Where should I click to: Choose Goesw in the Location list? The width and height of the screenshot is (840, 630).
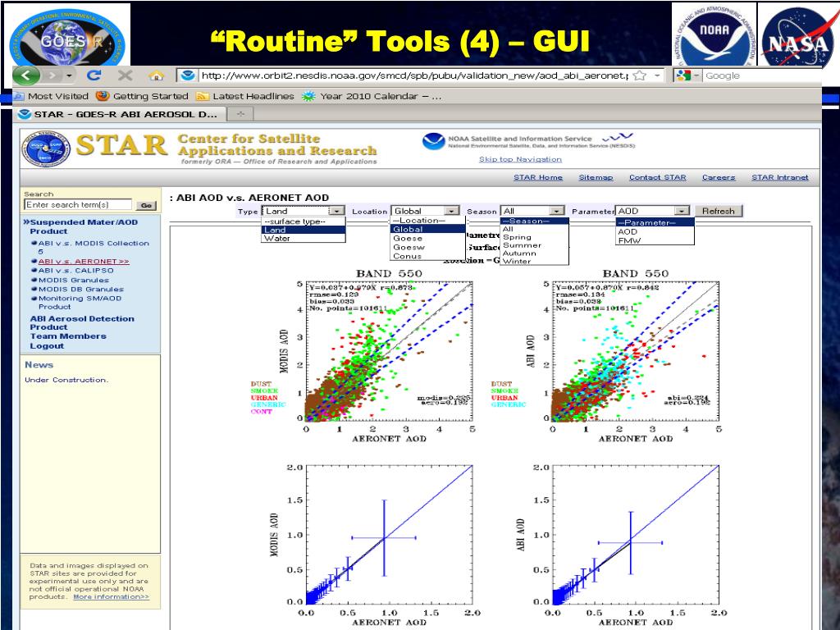click(428, 248)
